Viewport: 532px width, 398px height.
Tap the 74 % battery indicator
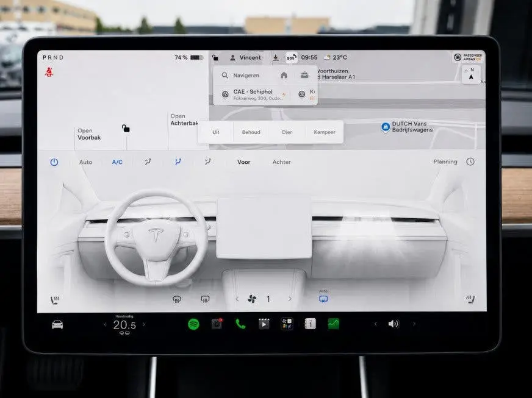coord(189,58)
